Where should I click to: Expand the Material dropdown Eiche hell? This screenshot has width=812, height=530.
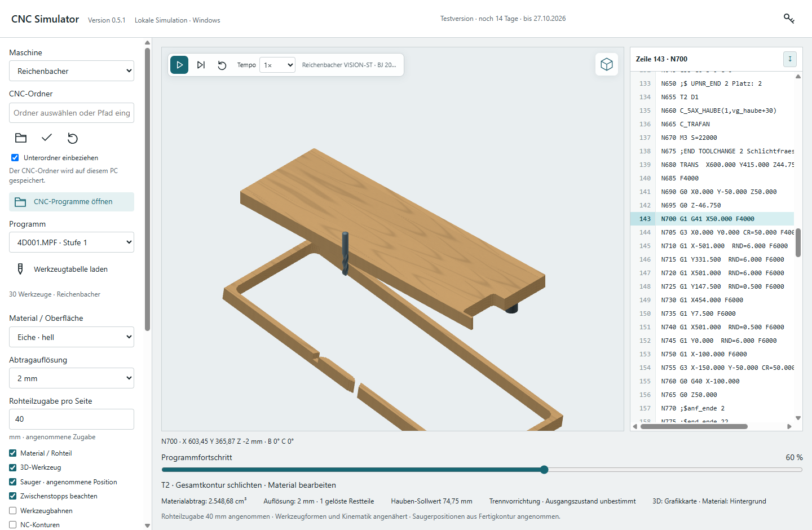(x=72, y=337)
